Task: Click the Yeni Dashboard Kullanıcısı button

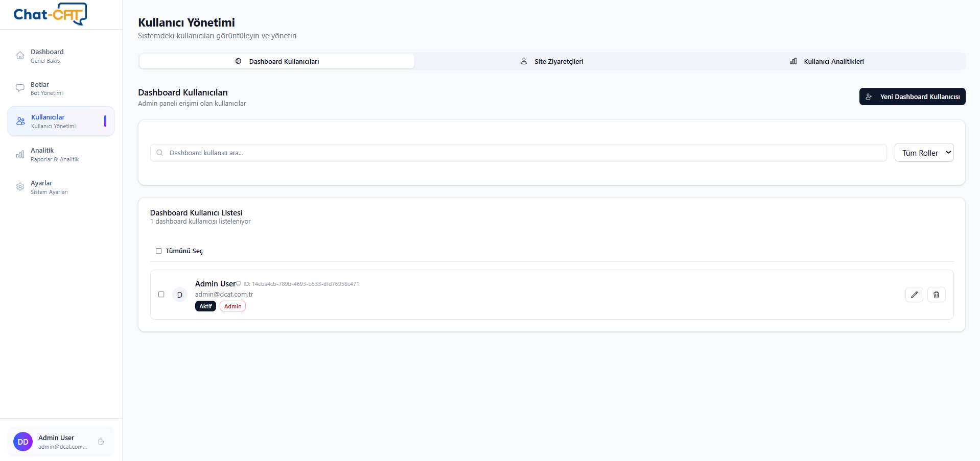Action: [912, 96]
